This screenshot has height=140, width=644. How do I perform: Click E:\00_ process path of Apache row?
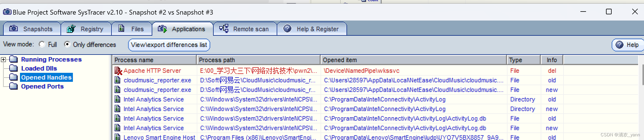pos(259,71)
